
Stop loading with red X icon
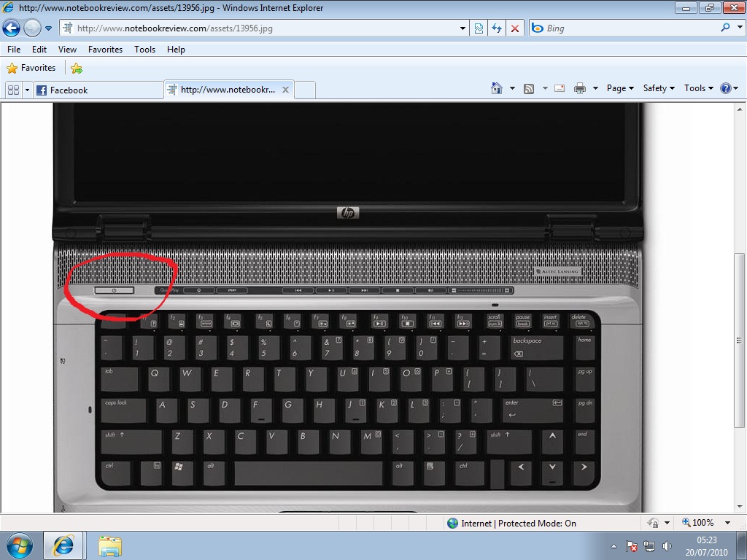coord(515,28)
